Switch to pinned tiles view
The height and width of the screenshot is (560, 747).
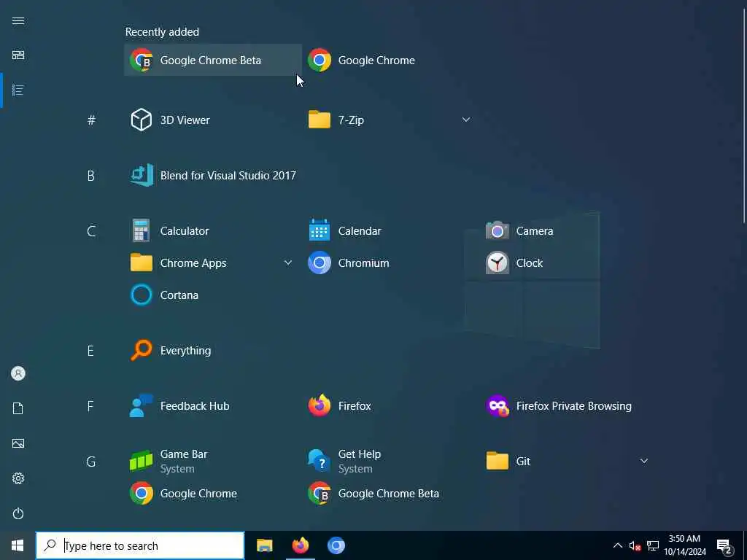(18, 55)
